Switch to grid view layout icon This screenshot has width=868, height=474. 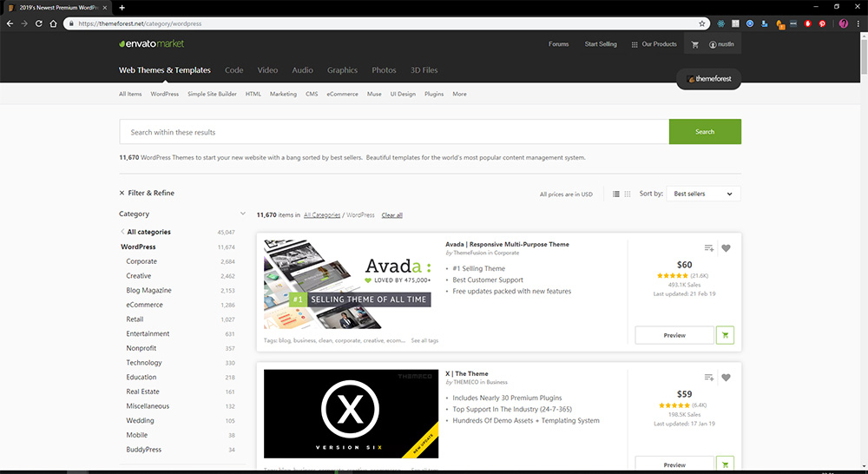pos(628,194)
